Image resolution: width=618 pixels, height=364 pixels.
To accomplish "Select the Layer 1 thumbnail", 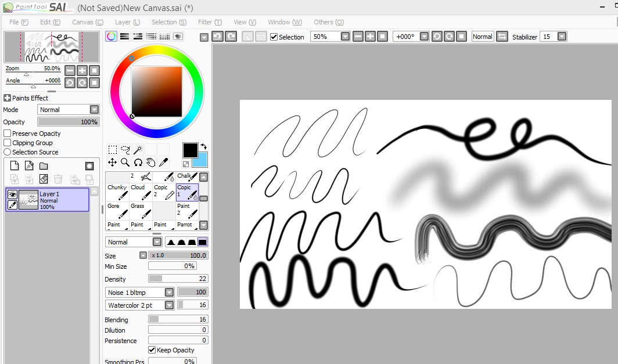I will coord(27,199).
